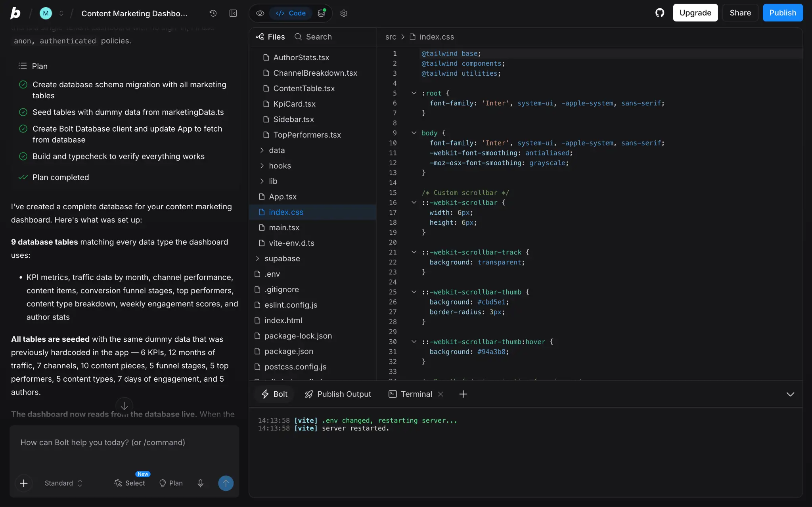Image resolution: width=812 pixels, height=507 pixels.
Task: Toggle the Select element tool
Action: click(x=130, y=483)
